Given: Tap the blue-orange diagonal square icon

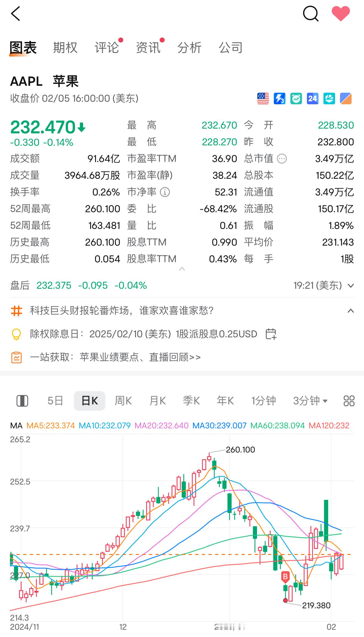Looking at the screenshot, I should point(346,98).
